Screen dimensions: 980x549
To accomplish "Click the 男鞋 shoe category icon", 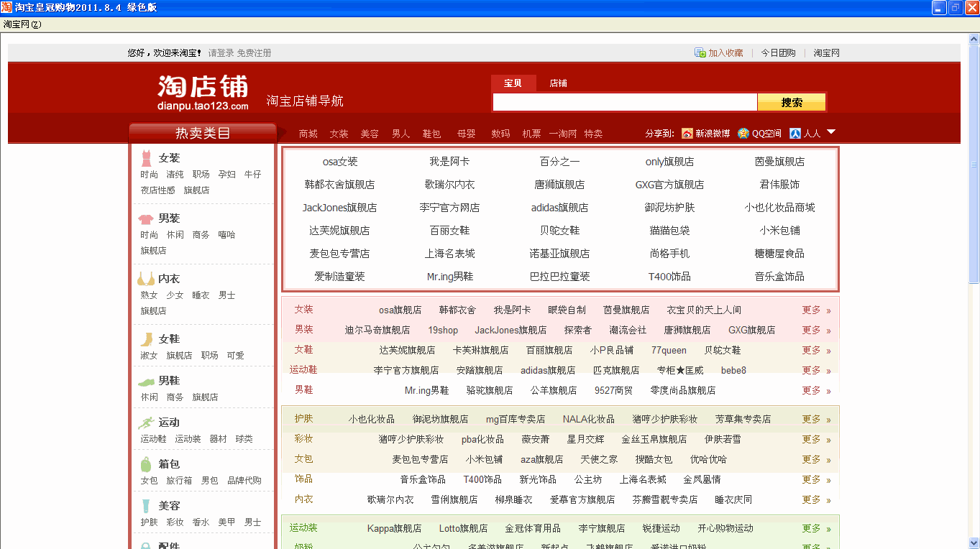I will pos(146,382).
